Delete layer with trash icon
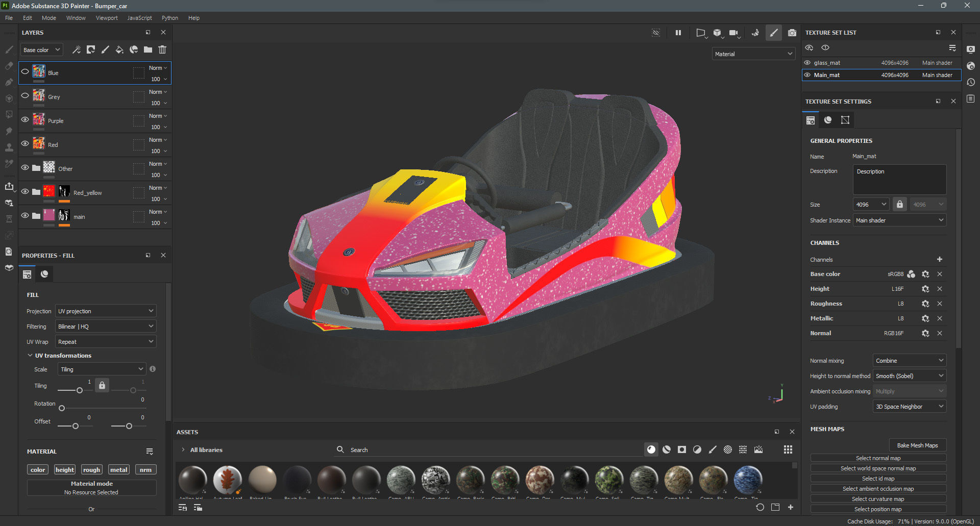Screen dimensions: 980x526 162,49
